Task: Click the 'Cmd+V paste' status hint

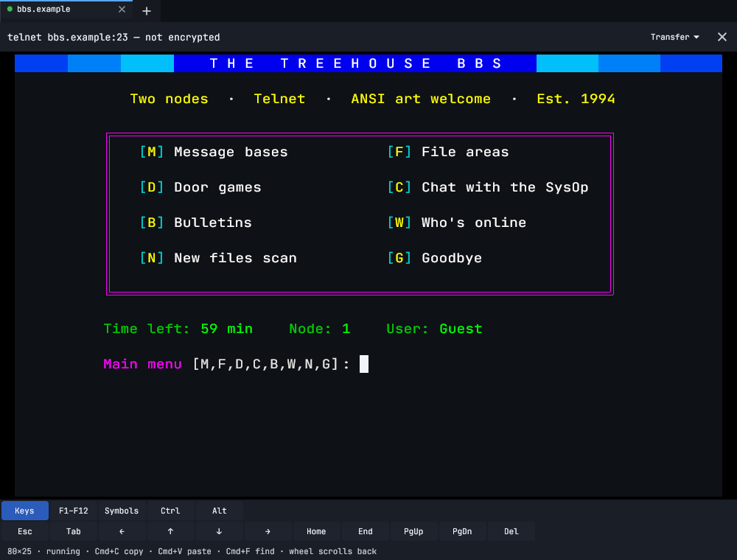Action: click(184, 551)
